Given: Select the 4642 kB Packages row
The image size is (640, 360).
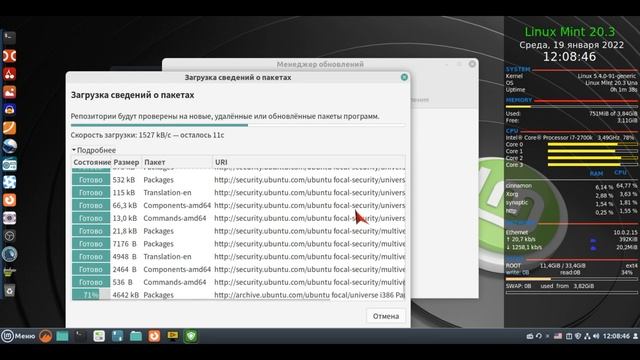Looking at the screenshot, I should pyautogui.click(x=238, y=294).
